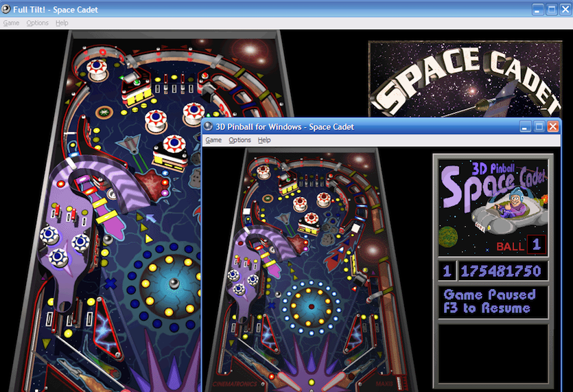
Task: Open Help menu in 3D Pinball window
Action: point(264,140)
